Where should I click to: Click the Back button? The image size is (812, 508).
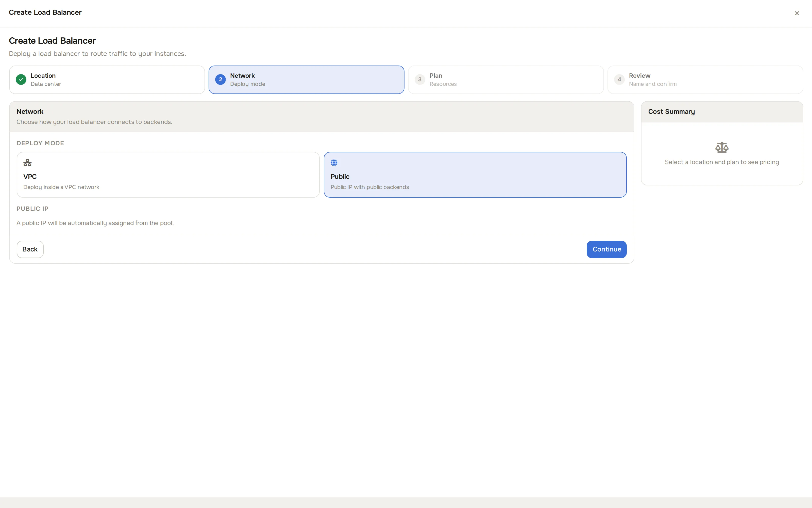(30, 249)
